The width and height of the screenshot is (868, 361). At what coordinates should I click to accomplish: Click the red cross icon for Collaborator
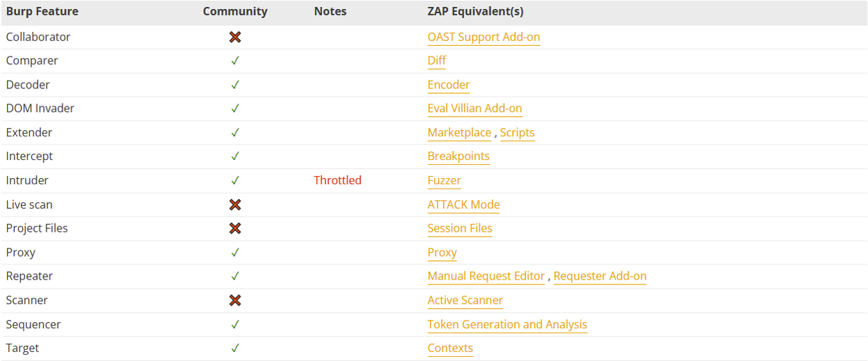coord(235,37)
